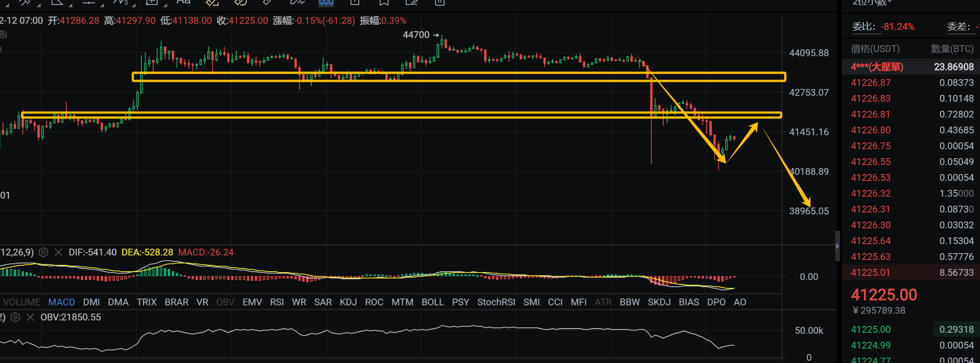Enable the RSI indicator
This screenshot has width=980, height=363.
(x=277, y=302)
